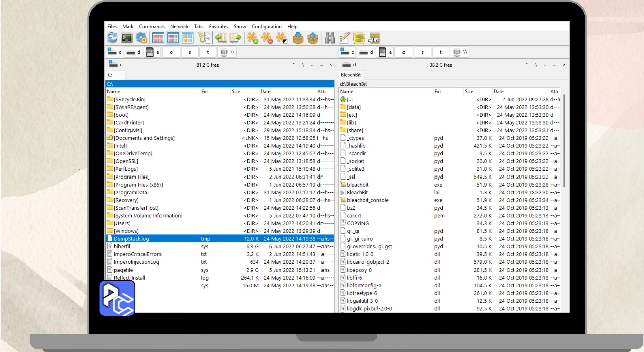Click the network drive button on right
This screenshot has width=644, height=352.
tap(460, 52)
